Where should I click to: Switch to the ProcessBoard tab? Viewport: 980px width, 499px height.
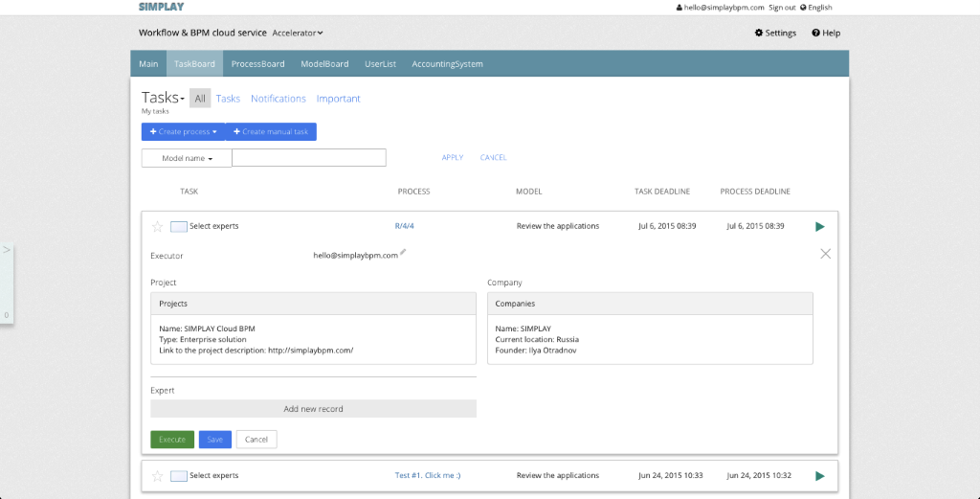pos(257,64)
